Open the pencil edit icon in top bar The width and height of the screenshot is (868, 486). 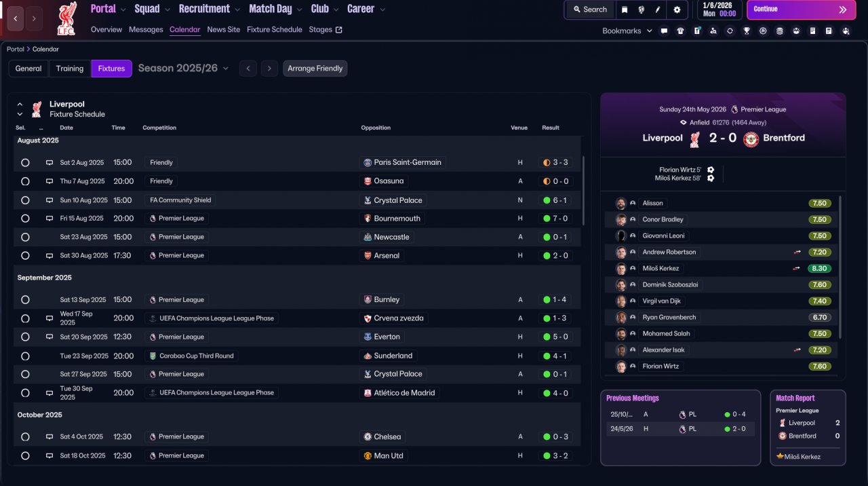(657, 10)
